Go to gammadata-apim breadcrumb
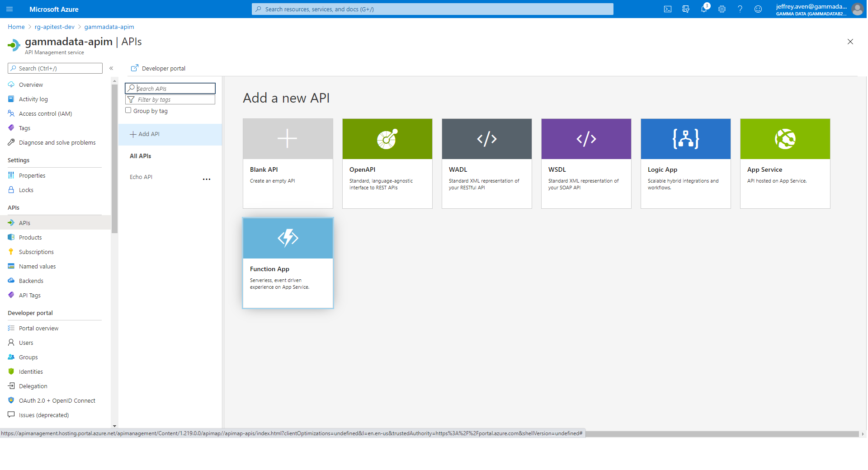Viewport: 868px width, 470px height. (109, 27)
